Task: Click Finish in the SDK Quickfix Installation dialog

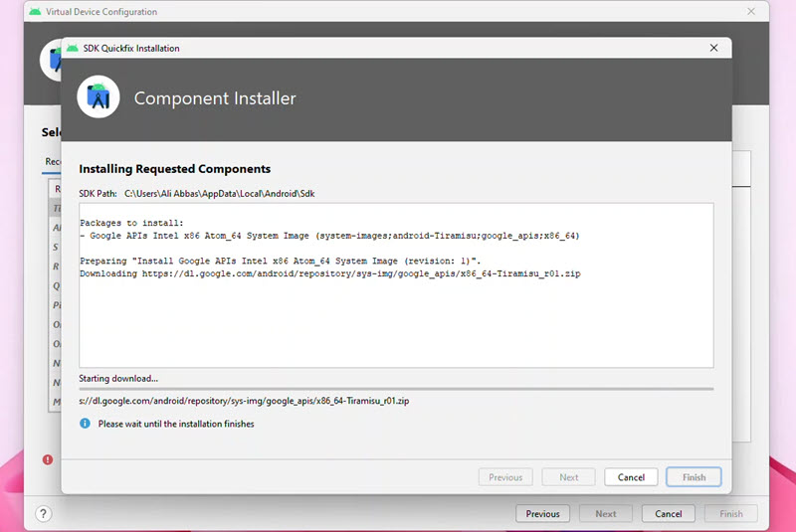Action: click(x=694, y=477)
